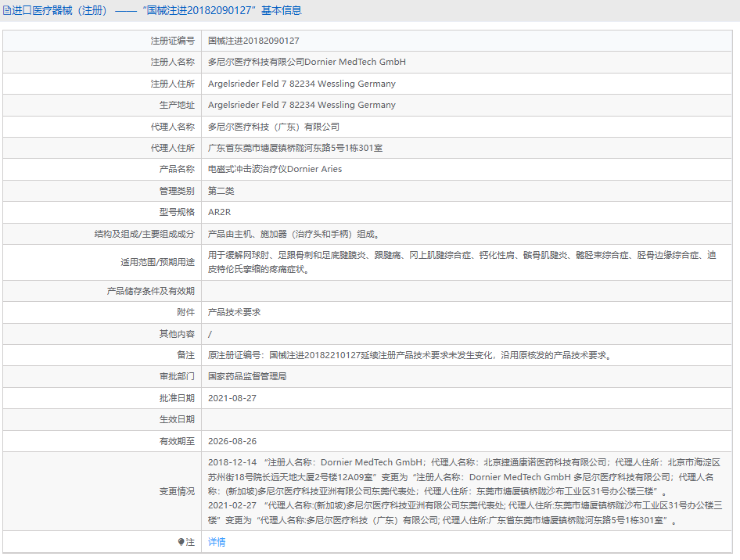Click the 变更情况 row label

point(176,491)
